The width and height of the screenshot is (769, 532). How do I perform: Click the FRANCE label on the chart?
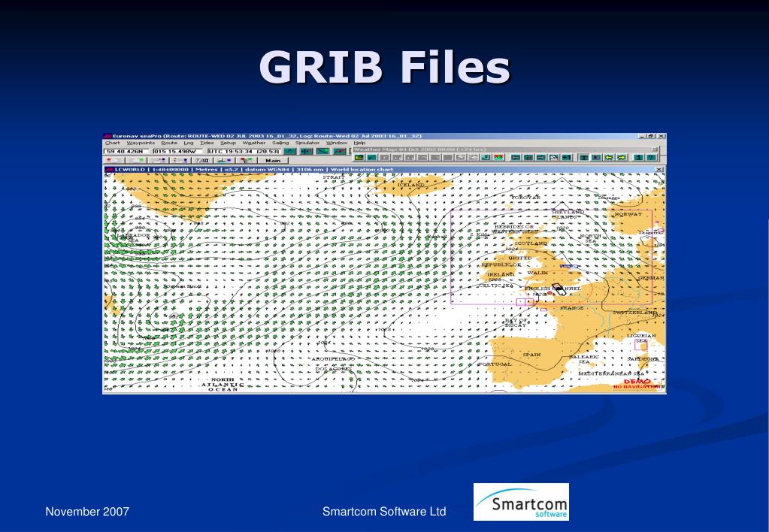(x=572, y=308)
